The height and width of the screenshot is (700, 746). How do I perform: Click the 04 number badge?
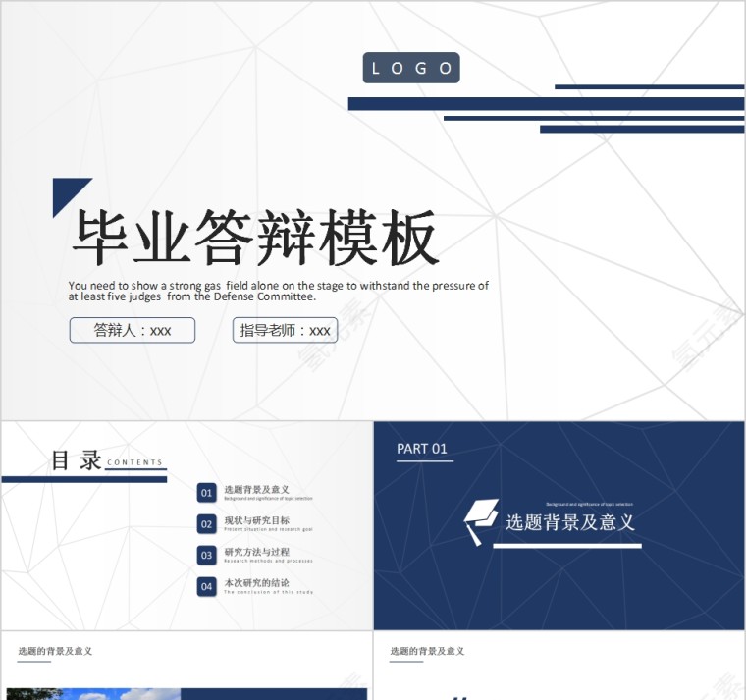pos(206,586)
